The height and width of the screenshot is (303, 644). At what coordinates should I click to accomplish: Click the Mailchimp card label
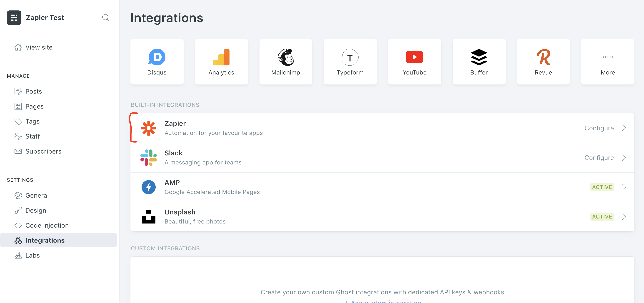pyautogui.click(x=286, y=72)
